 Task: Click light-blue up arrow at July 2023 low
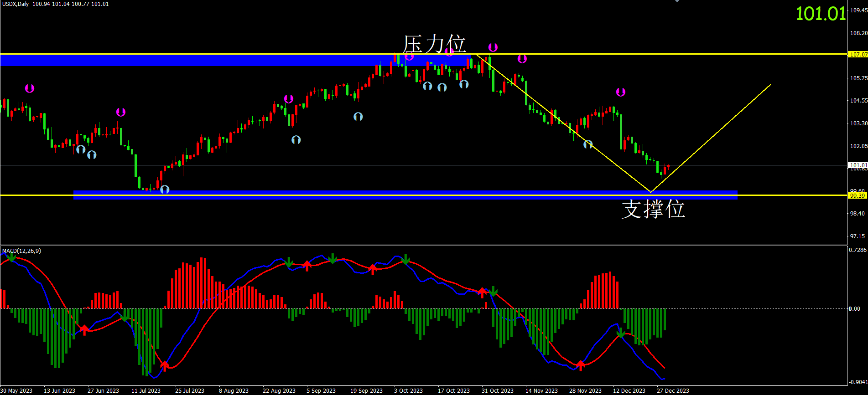click(165, 189)
